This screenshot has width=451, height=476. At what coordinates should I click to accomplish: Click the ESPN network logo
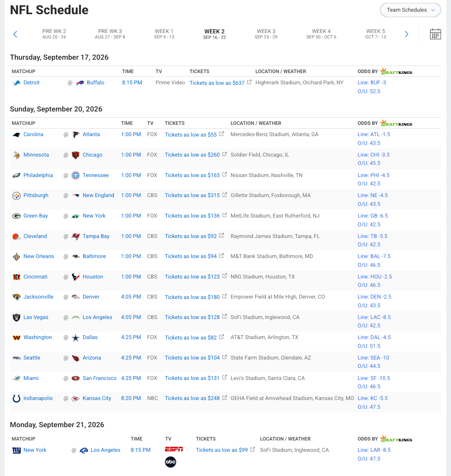(x=174, y=449)
